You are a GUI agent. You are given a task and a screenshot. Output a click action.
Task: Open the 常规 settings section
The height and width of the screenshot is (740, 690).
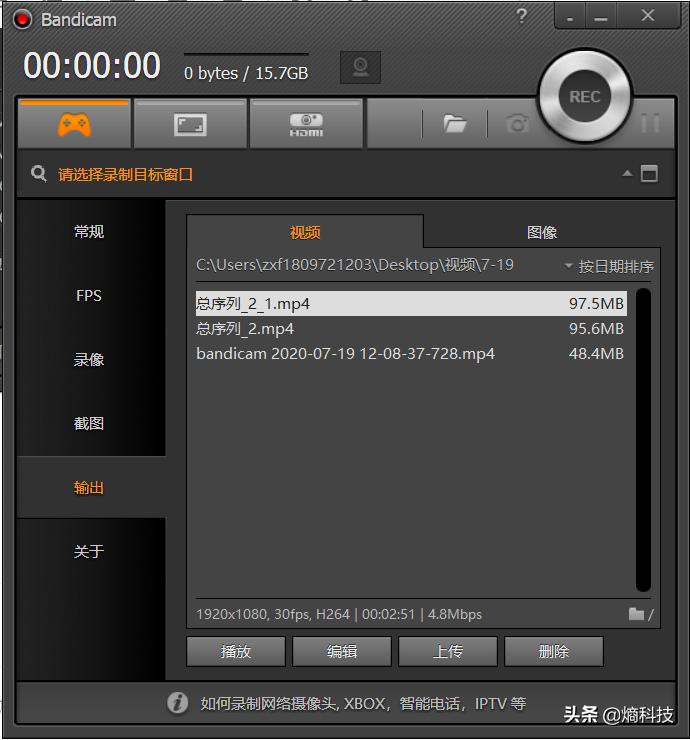point(89,231)
